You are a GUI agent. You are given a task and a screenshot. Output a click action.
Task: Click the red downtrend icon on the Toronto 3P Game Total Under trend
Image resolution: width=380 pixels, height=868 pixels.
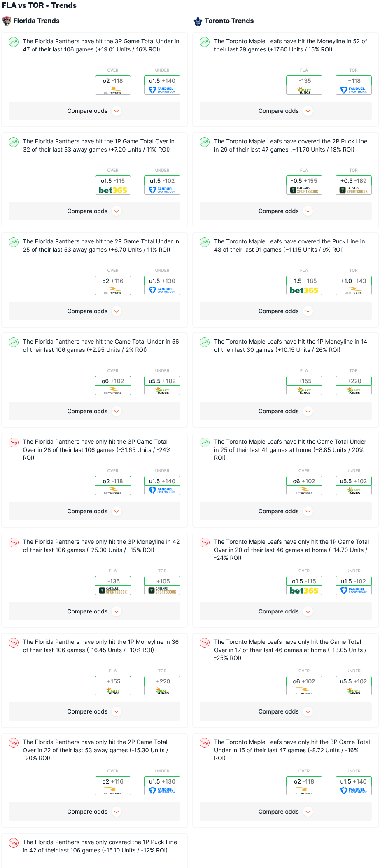click(205, 742)
